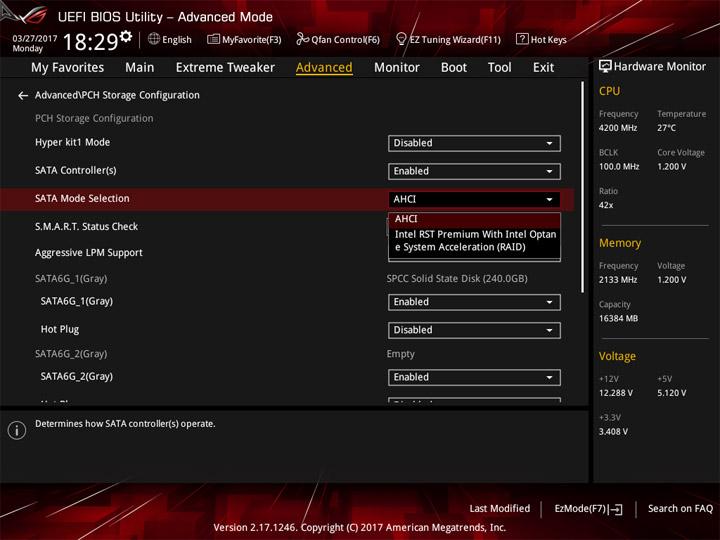Click the settings list vertical scrollbar
Screen dimensions: 720x540
[583, 187]
